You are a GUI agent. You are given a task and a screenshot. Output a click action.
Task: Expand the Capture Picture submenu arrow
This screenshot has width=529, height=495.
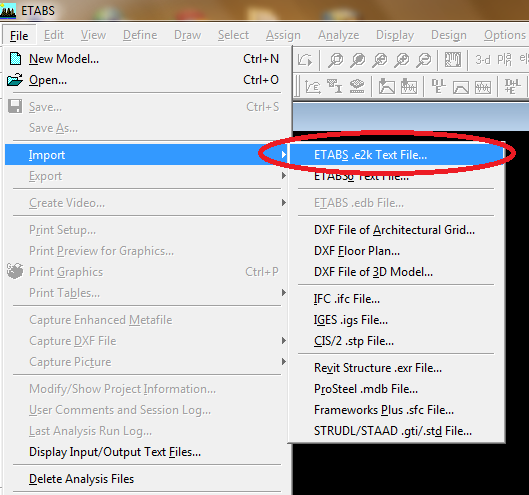pos(284,362)
